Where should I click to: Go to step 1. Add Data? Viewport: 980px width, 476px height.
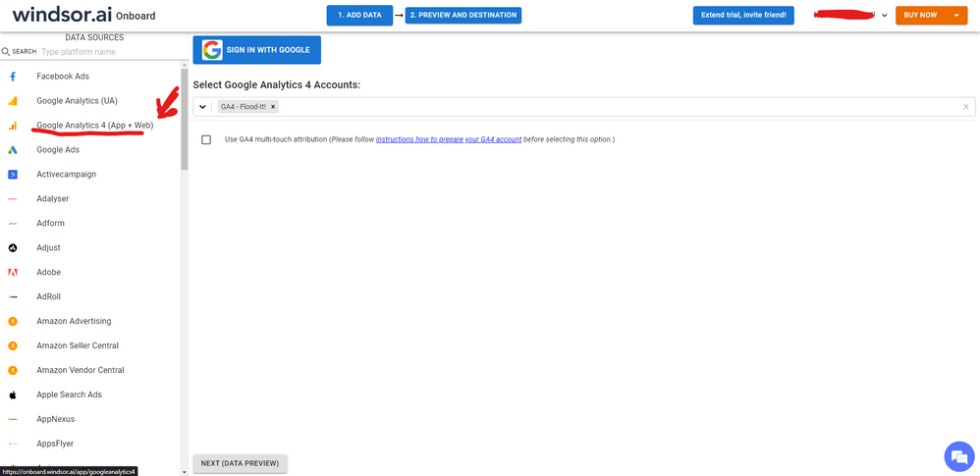coord(359,15)
